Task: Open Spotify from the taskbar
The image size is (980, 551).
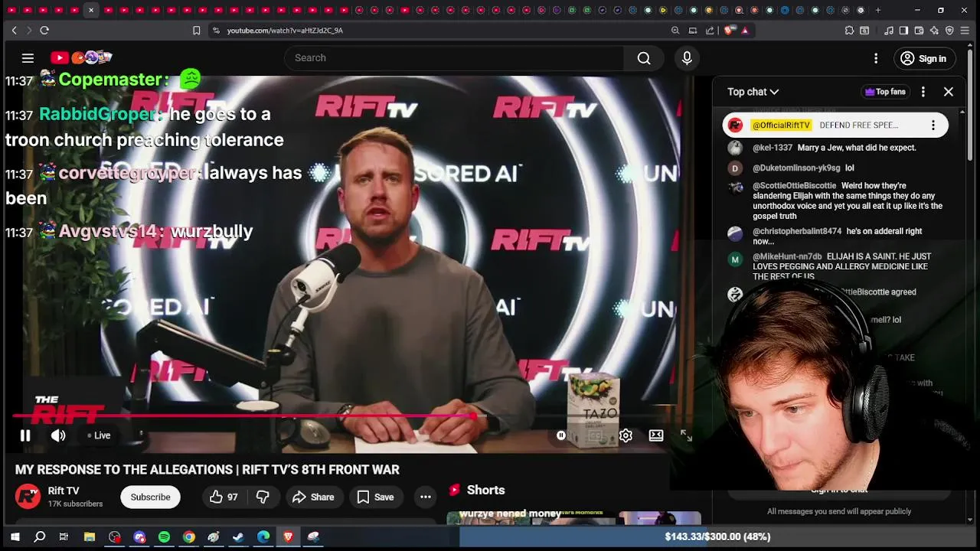Action: coord(164,537)
